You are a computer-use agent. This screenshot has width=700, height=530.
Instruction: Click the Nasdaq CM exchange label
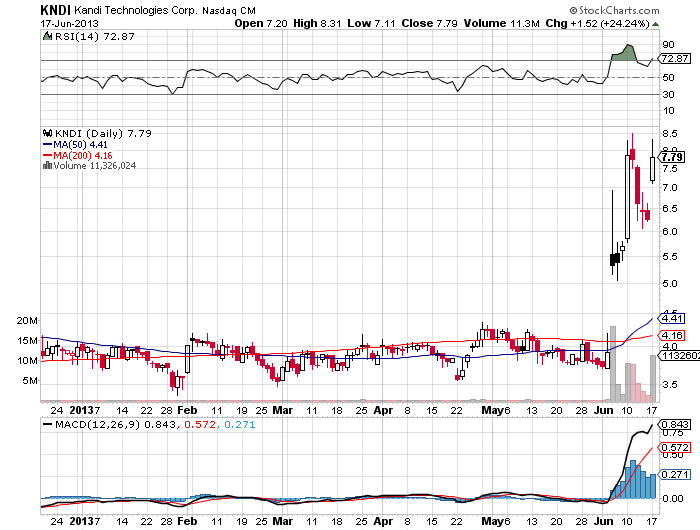click(229, 11)
